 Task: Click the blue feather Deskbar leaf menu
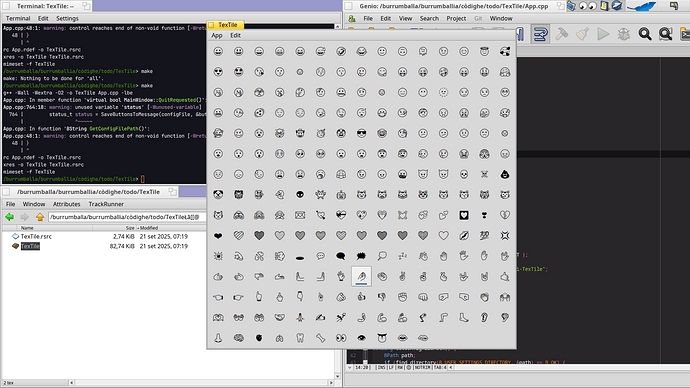(x=641, y=6)
